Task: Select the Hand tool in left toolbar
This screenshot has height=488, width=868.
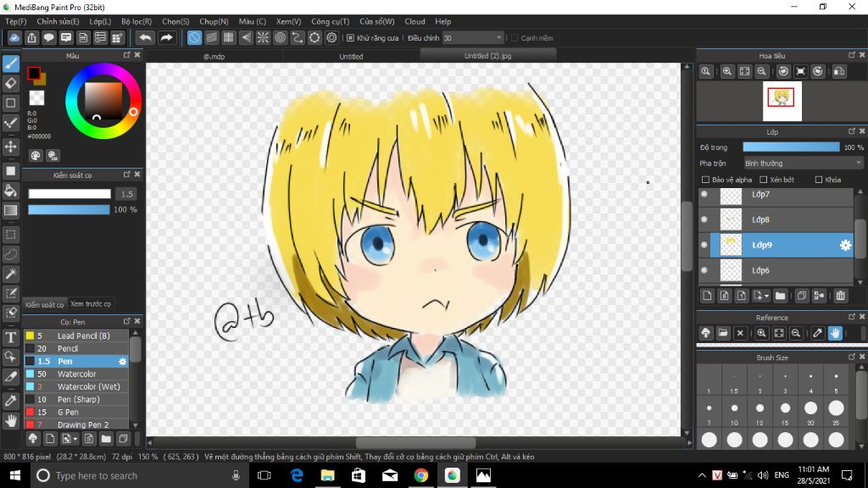Action: (10, 421)
